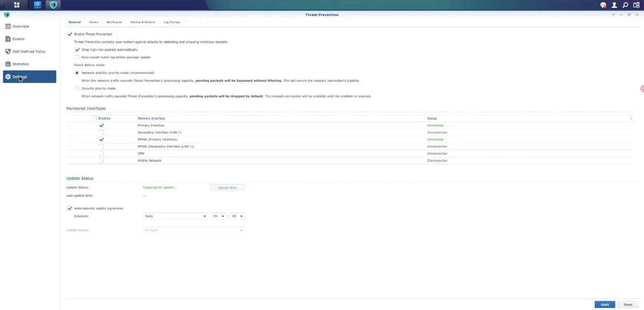Open the user account options icon
Image resolution: width=644 pixels, height=310 pixels.
614,5
